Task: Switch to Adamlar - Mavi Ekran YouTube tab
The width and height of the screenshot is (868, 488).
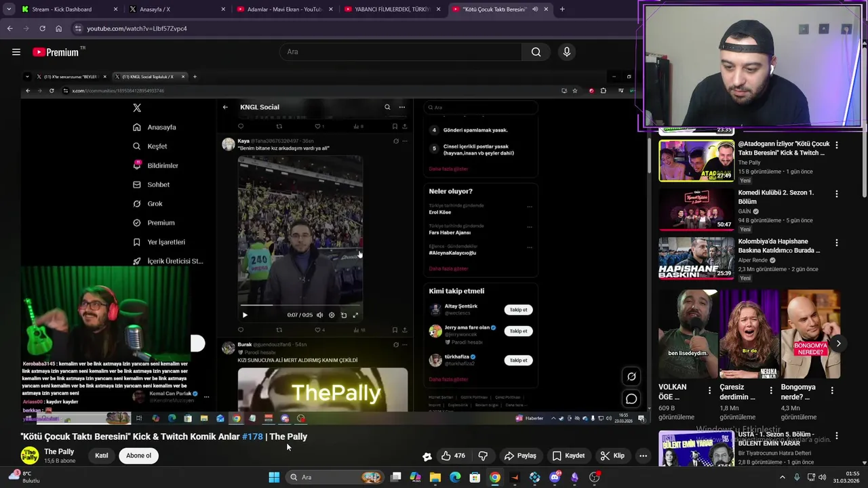Action: click(x=283, y=9)
